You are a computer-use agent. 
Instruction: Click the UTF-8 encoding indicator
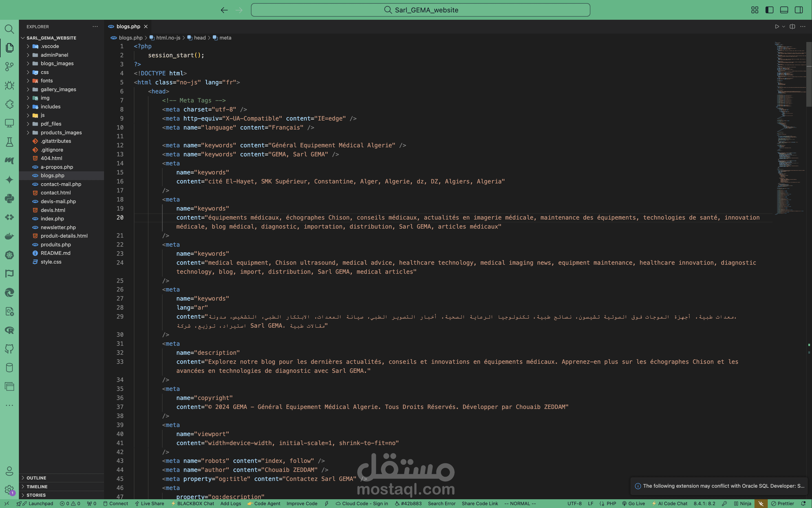click(574, 503)
